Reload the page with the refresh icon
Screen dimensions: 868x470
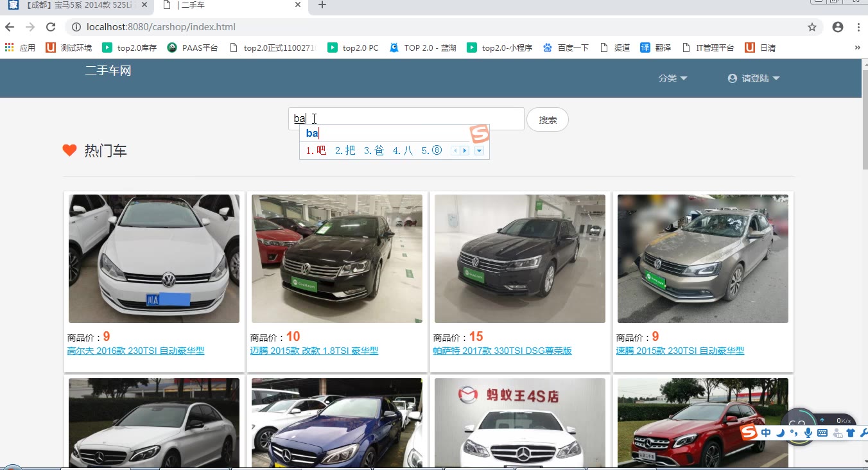pos(51,27)
